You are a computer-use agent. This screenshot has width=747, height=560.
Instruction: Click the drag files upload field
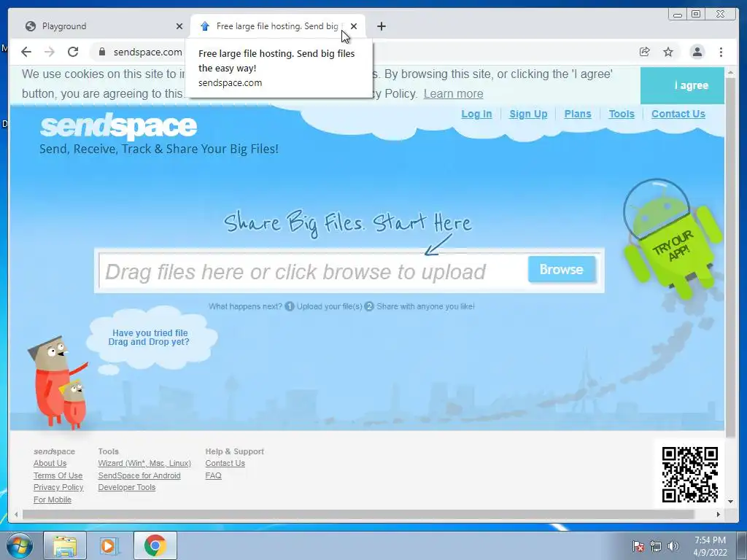pos(312,271)
